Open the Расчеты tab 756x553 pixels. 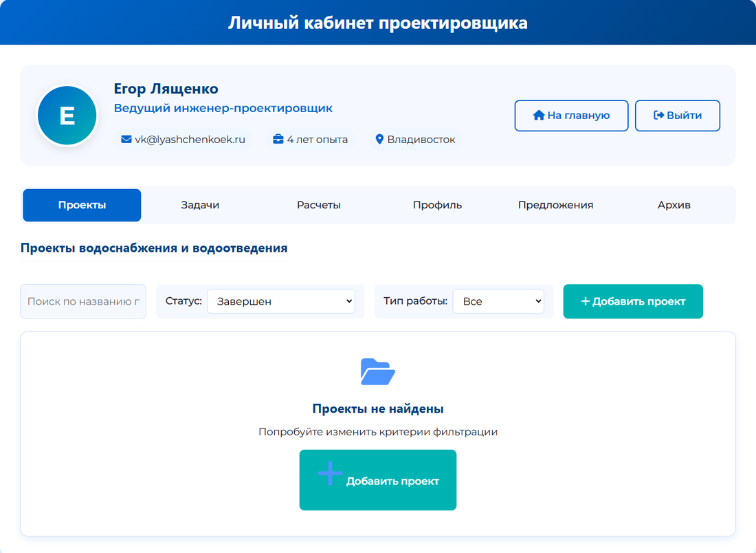point(319,205)
